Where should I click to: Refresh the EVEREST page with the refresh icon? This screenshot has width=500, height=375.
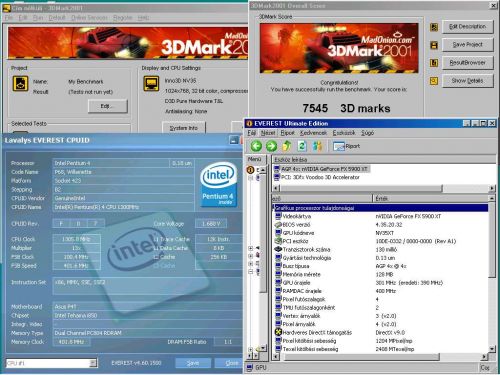click(x=302, y=146)
